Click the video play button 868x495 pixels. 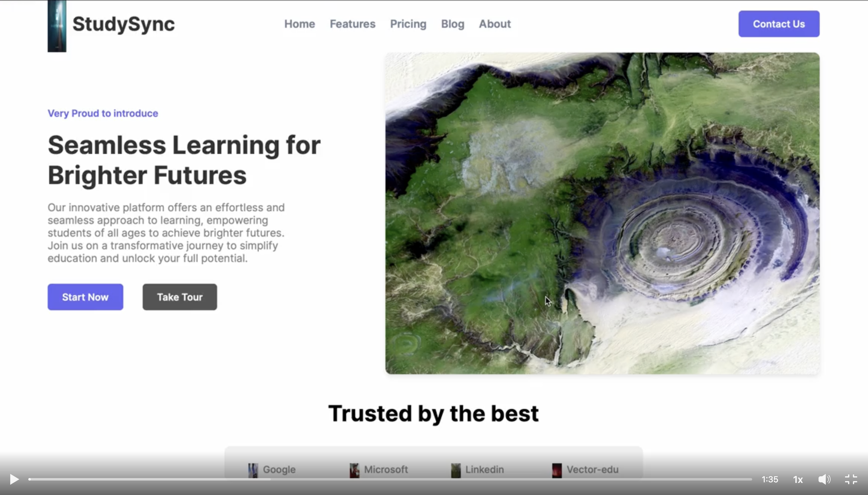[x=14, y=479]
